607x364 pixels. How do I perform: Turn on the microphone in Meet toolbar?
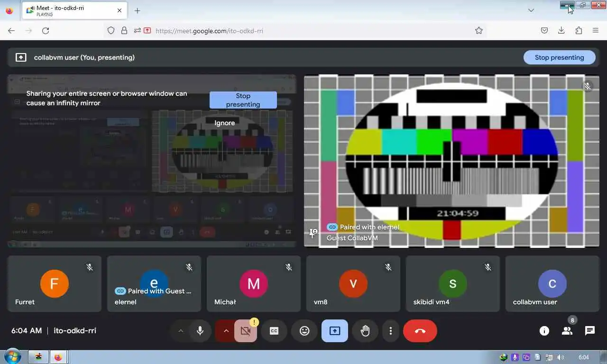click(x=200, y=331)
